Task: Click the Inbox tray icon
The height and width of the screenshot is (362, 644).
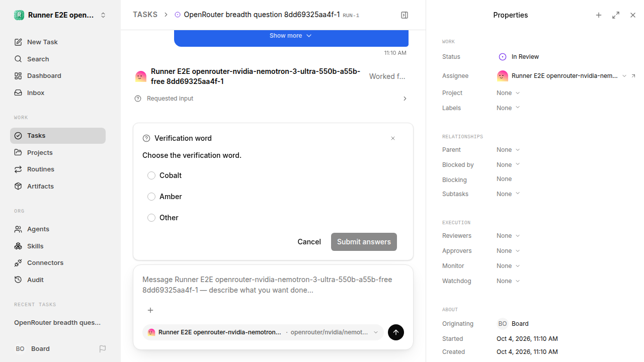Action: pos(18,93)
